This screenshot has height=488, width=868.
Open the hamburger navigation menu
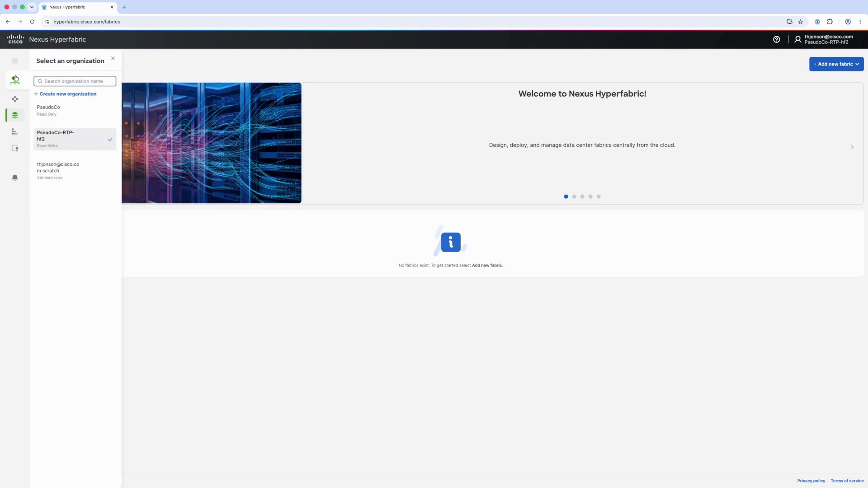[15, 61]
